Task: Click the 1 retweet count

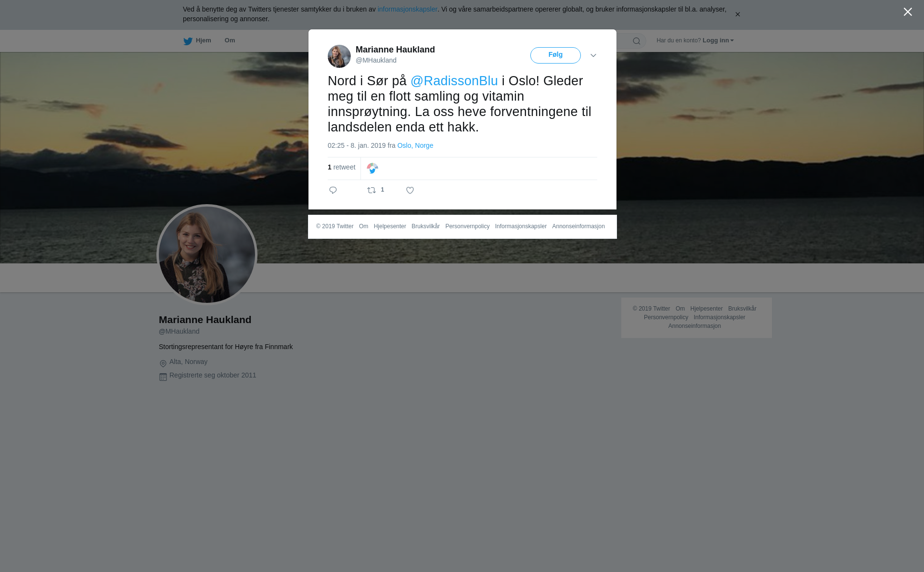Action: (x=342, y=167)
